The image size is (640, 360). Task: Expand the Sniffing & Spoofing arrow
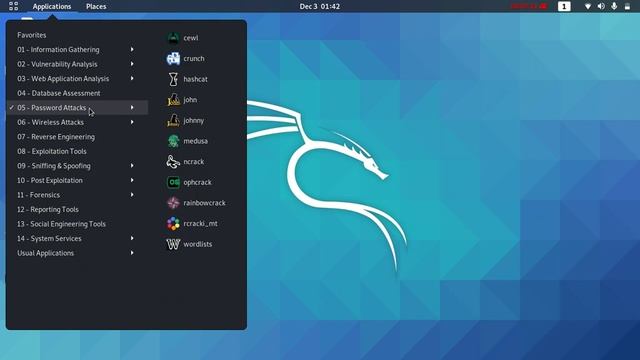pos(132,166)
